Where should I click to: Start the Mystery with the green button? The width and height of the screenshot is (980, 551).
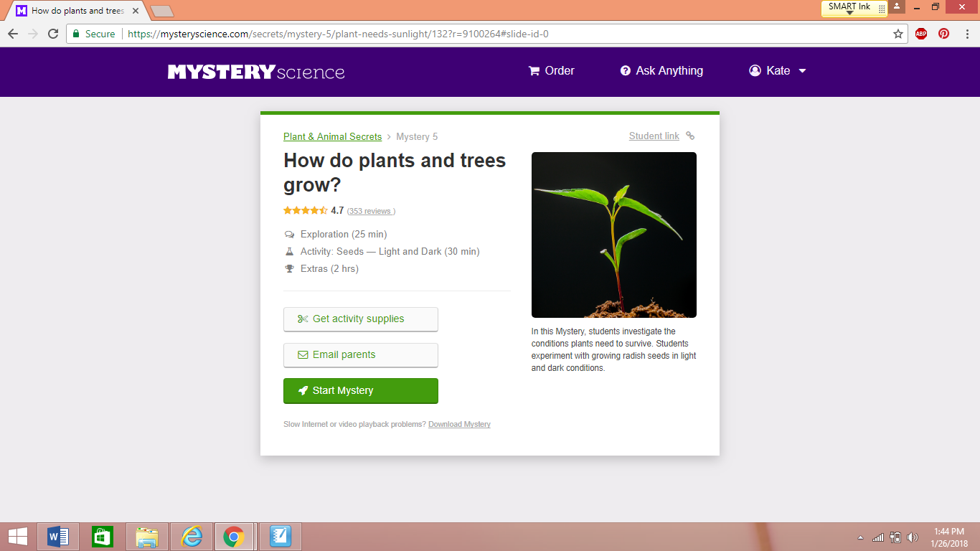[x=361, y=391]
